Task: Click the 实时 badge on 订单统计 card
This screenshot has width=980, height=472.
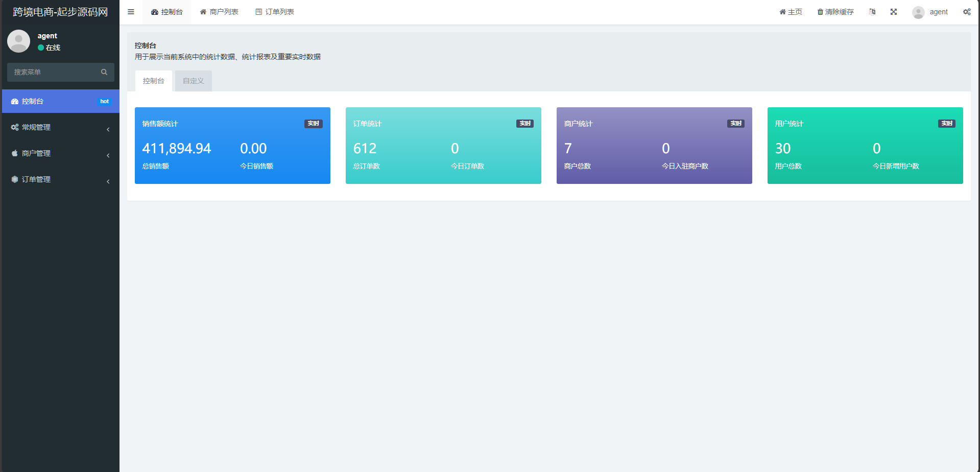Action: (525, 124)
